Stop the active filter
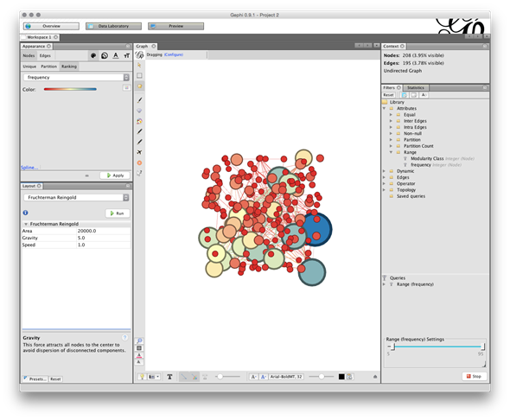This screenshot has width=510, height=420. tap(475, 376)
